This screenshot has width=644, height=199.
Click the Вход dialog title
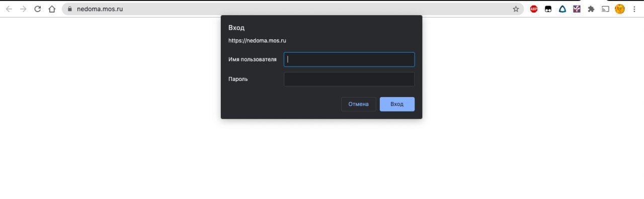pos(236,28)
